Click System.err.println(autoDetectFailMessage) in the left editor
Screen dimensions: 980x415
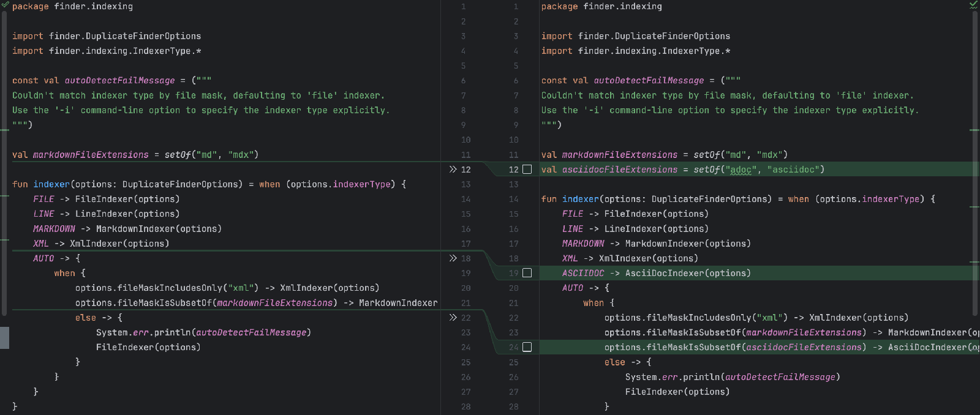(x=203, y=332)
